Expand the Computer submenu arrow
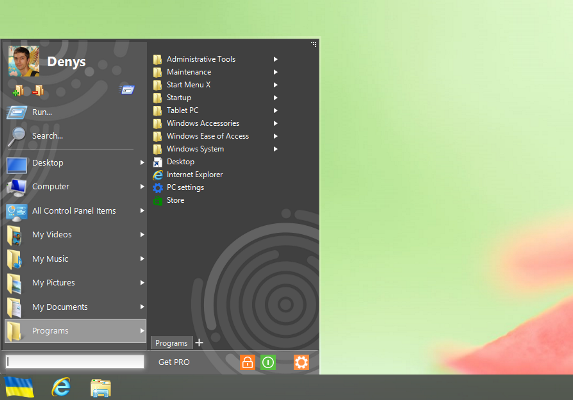 click(x=142, y=187)
